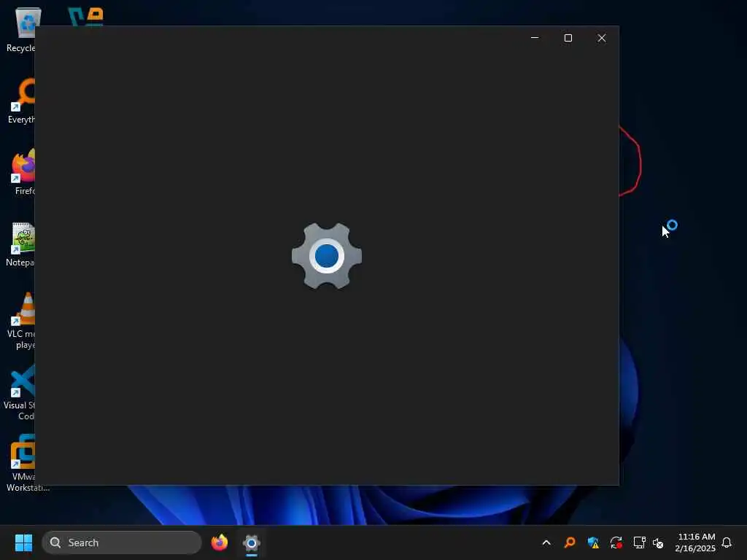
Task: Open the notification bell
Action: click(x=727, y=542)
